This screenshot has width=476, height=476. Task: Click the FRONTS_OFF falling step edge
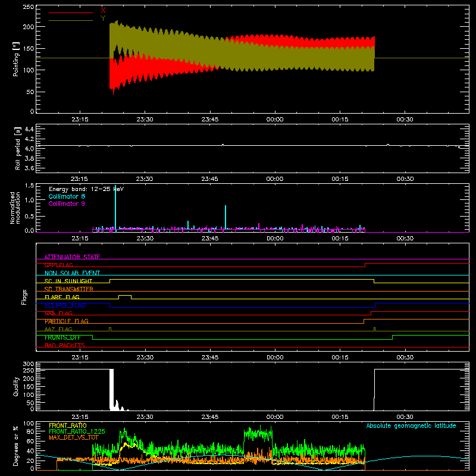tap(93, 337)
